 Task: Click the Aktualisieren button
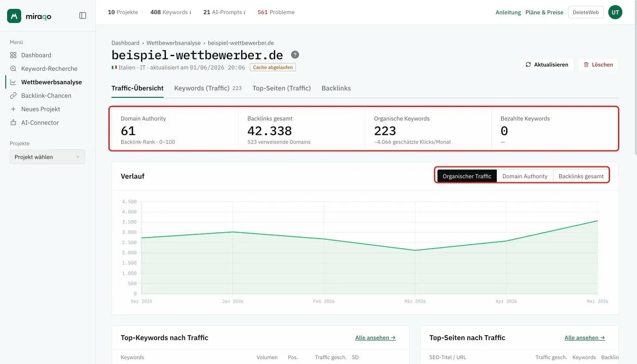(x=547, y=65)
